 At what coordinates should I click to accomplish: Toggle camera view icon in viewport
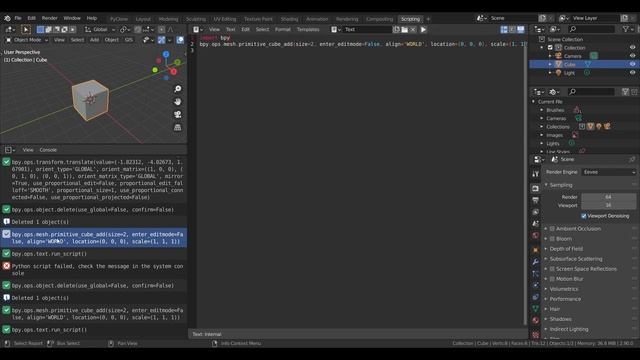178,115
